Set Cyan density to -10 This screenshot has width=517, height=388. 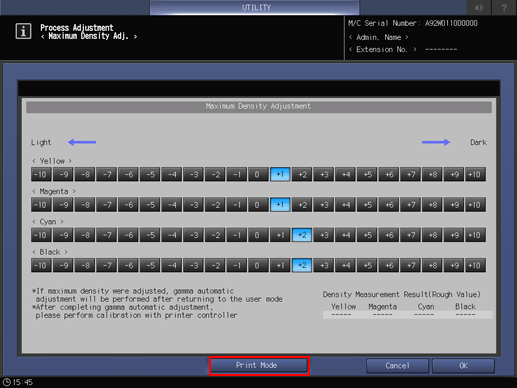pyautogui.click(x=41, y=235)
